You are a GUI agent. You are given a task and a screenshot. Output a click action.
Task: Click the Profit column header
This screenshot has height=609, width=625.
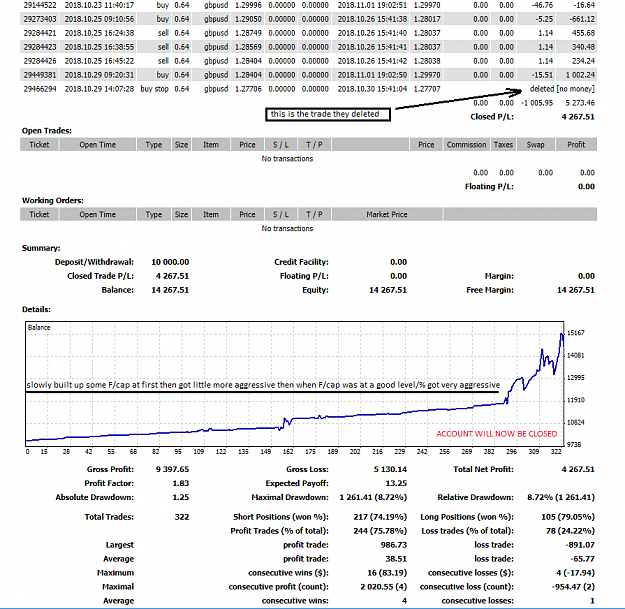click(x=576, y=145)
